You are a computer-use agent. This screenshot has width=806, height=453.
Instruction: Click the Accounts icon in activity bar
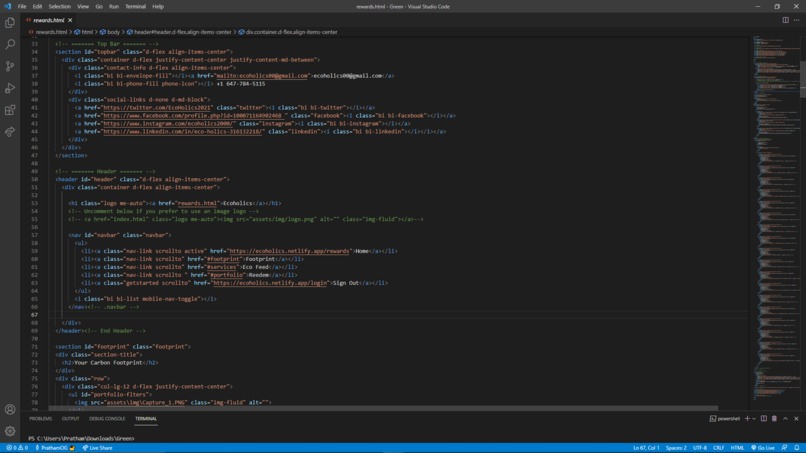click(x=10, y=409)
